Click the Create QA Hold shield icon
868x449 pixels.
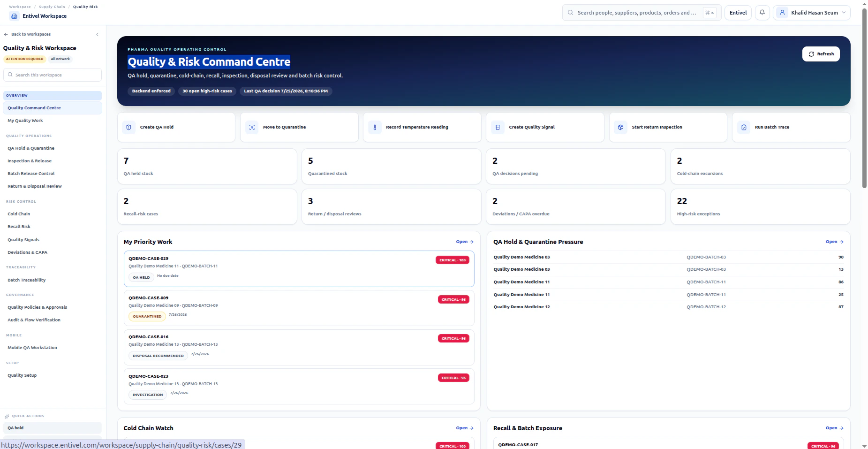click(x=129, y=127)
